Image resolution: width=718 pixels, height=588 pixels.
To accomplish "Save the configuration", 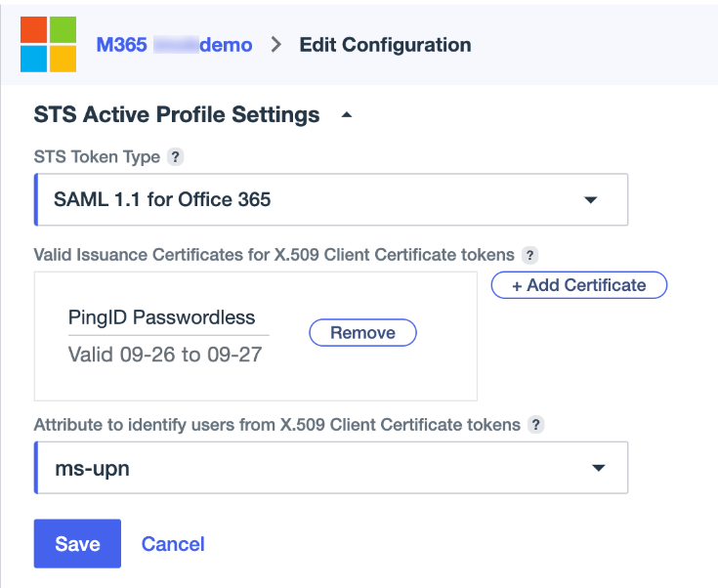I will point(77,544).
